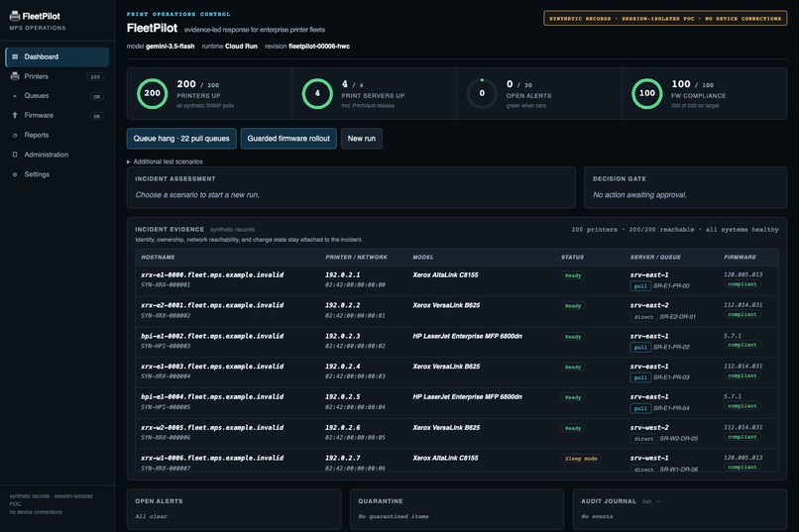Click the direct tag for queue SR-E2-DR-01
The width and height of the screenshot is (799, 532).
click(643, 317)
